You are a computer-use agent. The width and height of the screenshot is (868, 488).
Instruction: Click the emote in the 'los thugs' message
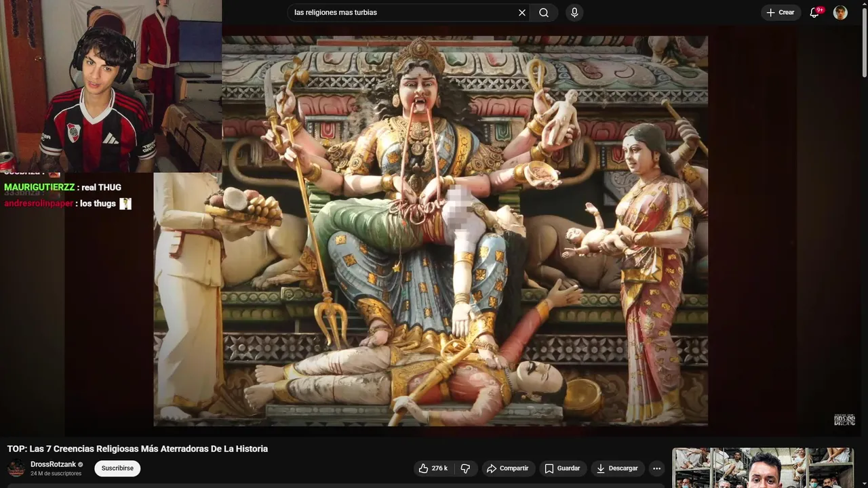point(125,203)
